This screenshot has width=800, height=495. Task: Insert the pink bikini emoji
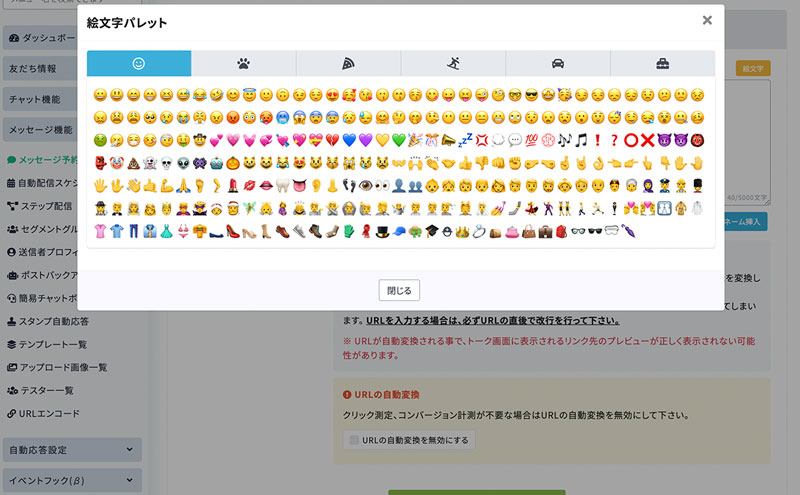[x=183, y=232]
